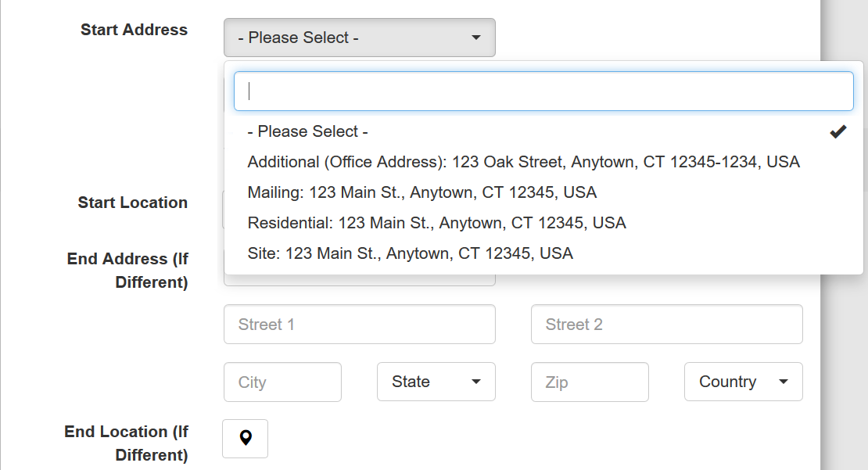Screen dimensions: 868x470
Task: Open the State selector
Action: 436,382
